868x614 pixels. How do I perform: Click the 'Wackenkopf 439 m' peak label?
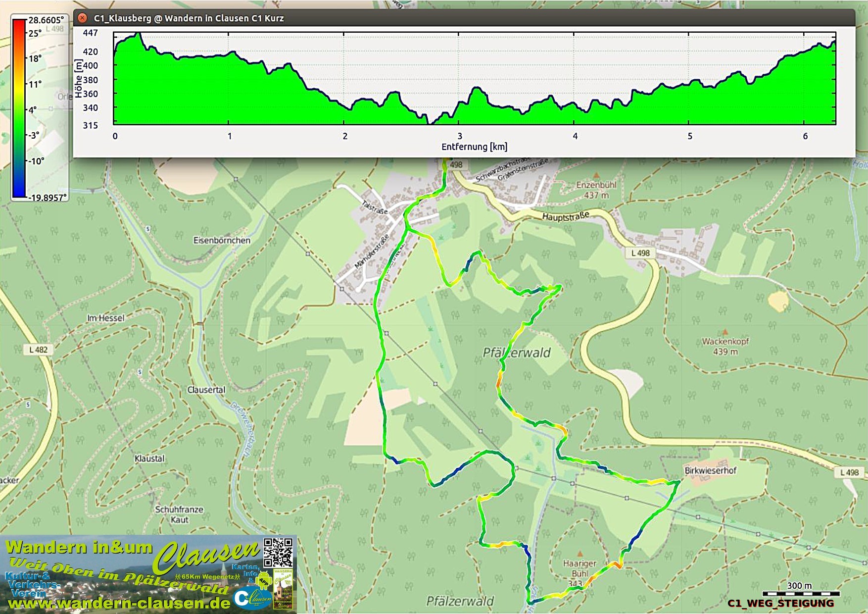pyautogui.click(x=725, y=346)
